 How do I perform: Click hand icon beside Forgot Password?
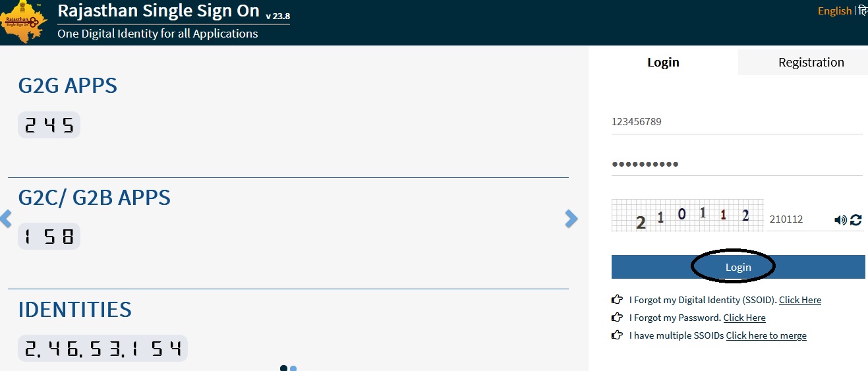pos(617,317)
